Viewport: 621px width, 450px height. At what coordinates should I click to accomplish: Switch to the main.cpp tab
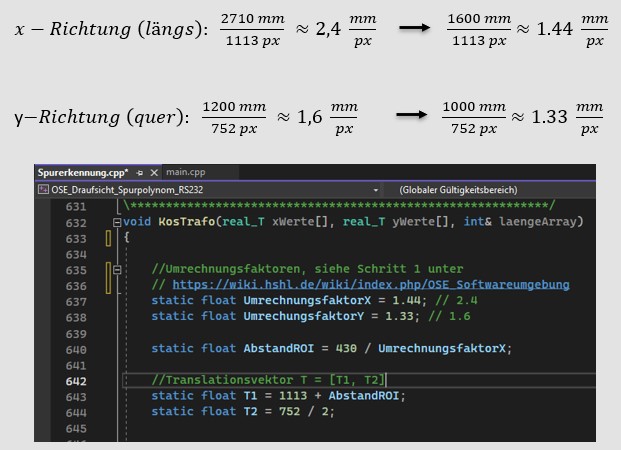(186, 173)
